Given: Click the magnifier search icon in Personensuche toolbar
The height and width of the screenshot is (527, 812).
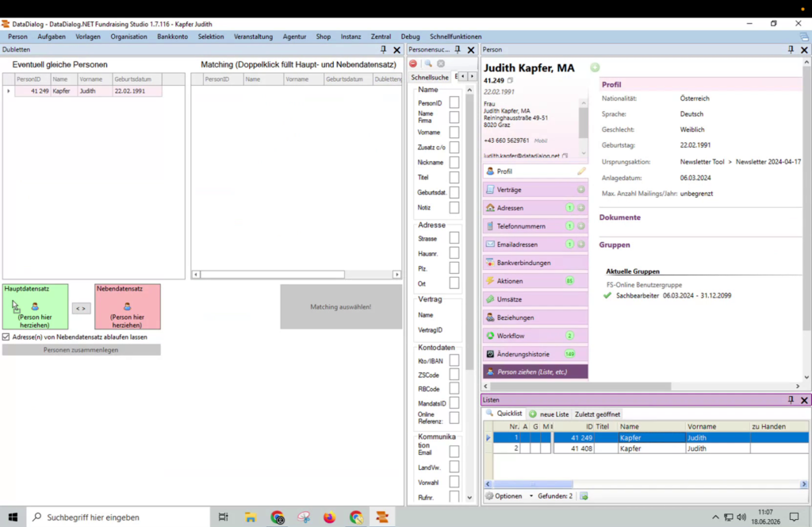Looking at the screenshot, I should 428,63.
